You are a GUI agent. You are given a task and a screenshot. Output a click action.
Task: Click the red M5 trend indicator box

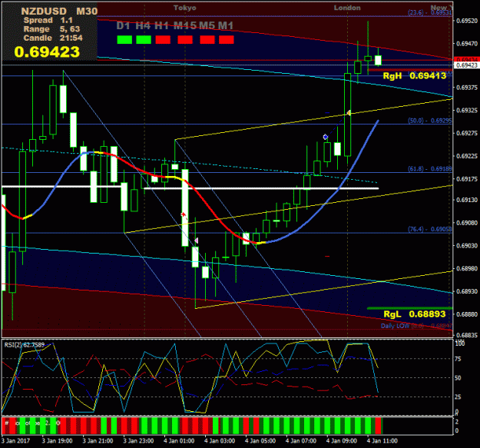coord(207,40)
